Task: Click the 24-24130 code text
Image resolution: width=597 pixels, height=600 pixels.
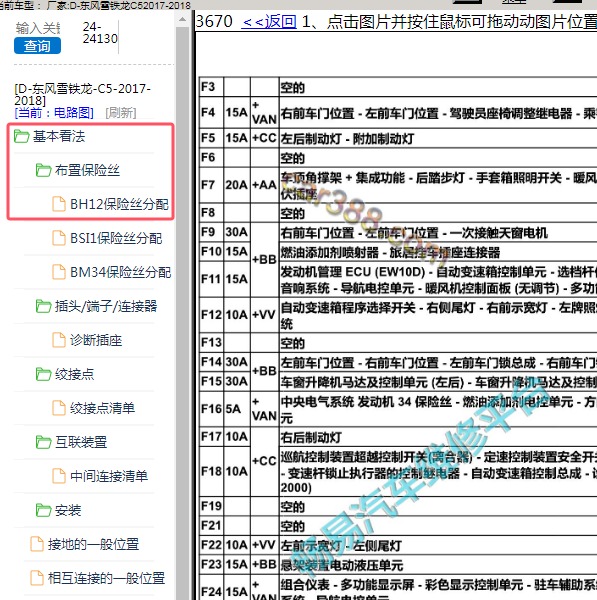Action: click(x=100, y=33)
